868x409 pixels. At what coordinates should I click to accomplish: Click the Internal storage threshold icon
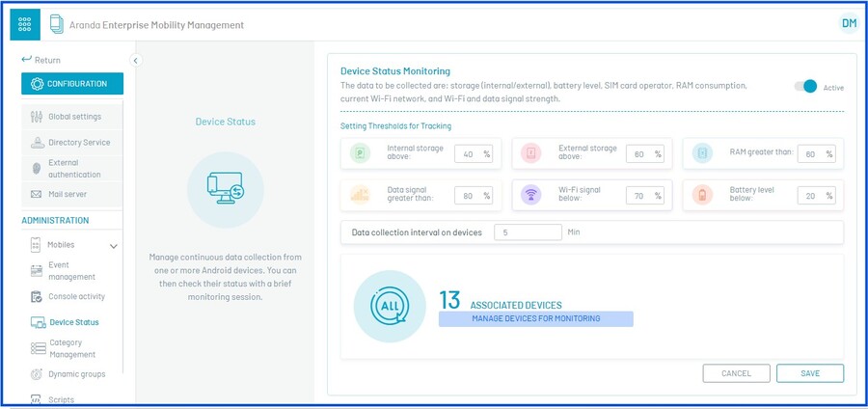click(360, 153)
